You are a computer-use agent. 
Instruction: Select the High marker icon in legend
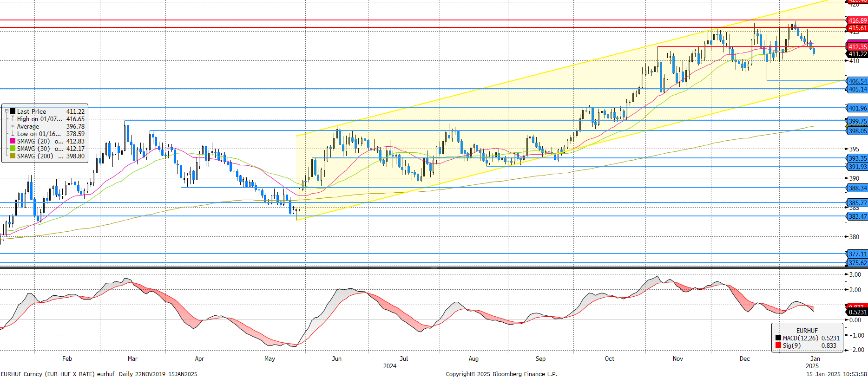(13, 119)
